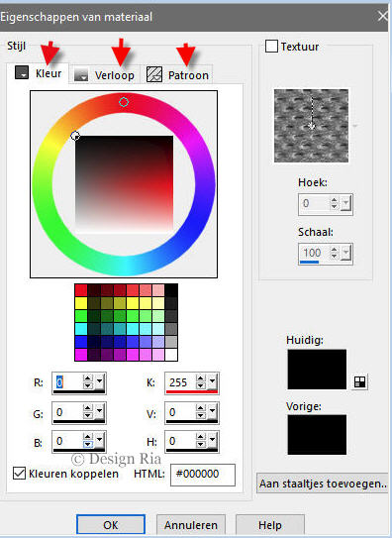Click the Verloop gradient style icon
392x538 pixels.
81,74
